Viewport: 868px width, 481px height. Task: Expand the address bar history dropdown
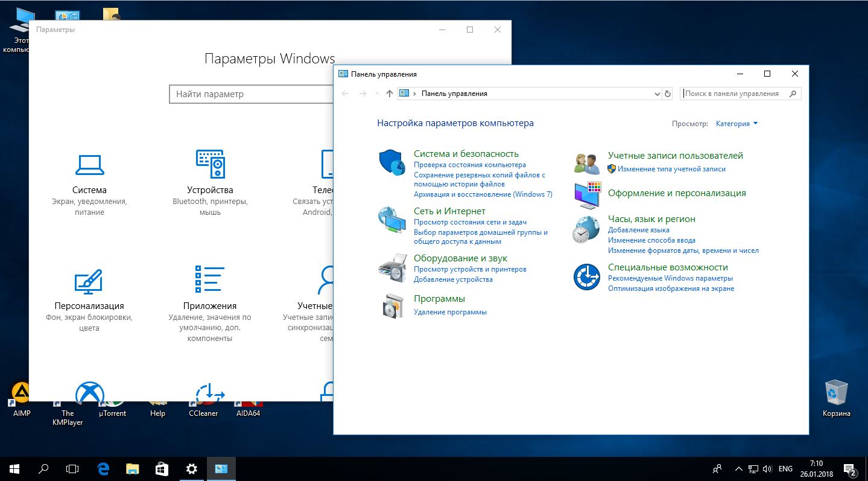tap(657, 94)
